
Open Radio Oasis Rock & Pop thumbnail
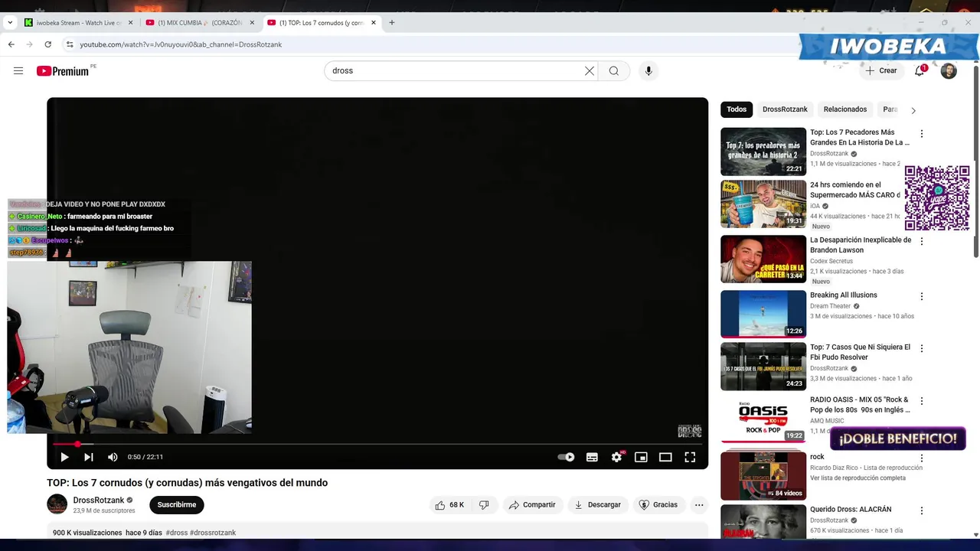[x=763, y=419]
